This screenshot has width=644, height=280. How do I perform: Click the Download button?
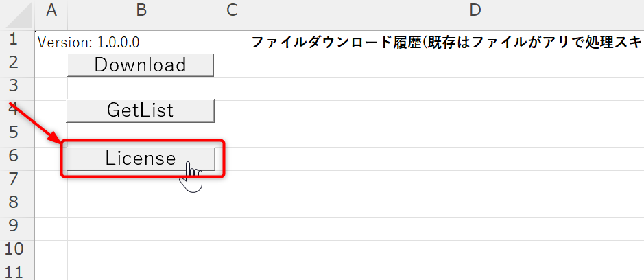(141, 65)
